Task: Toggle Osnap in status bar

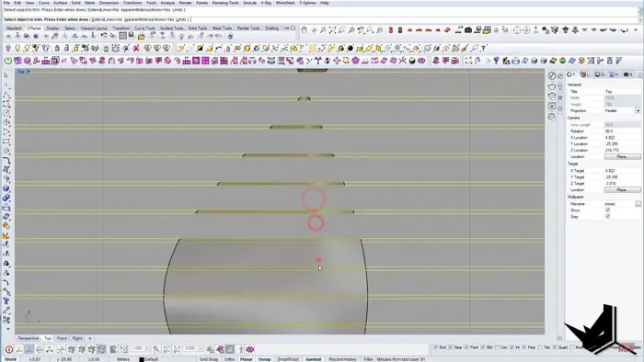Action: (265, 359)
